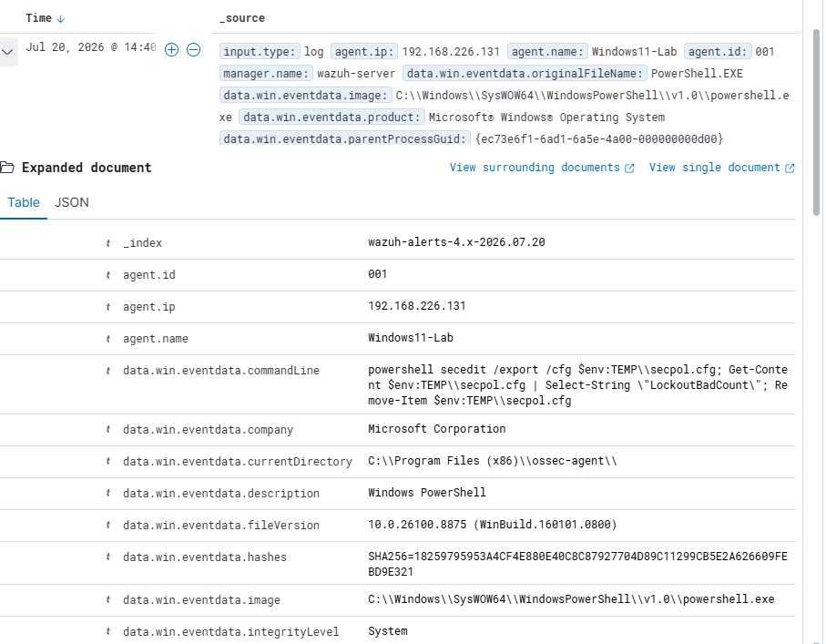Screen dimensions: 826x644
Task: Click the Windows PowerShell description value
Action: click(427, 493)
